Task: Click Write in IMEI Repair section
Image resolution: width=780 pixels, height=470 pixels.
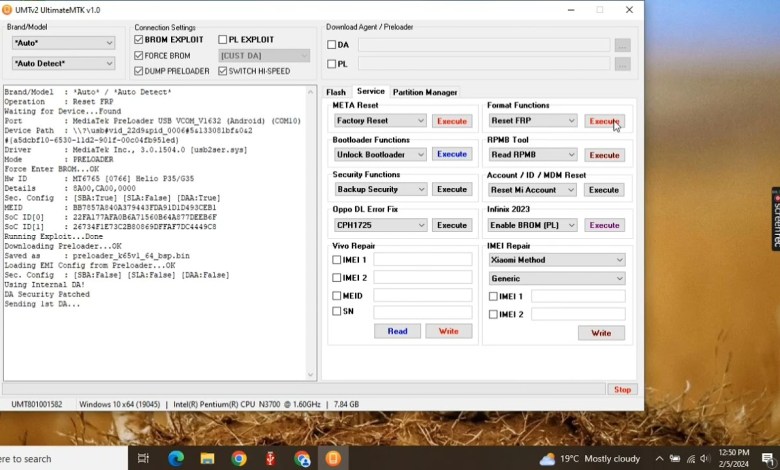Action: pos(601,333)
